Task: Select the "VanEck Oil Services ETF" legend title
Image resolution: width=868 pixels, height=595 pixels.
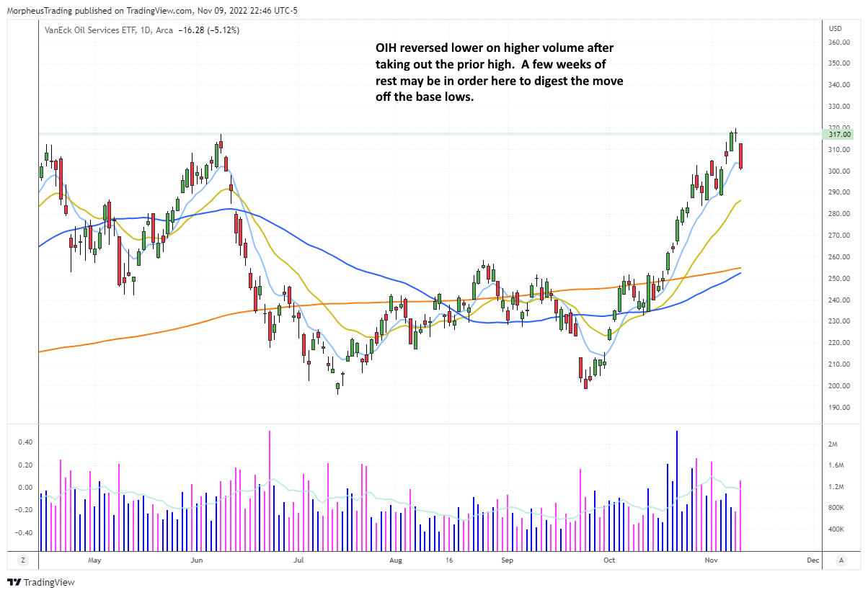Action: point(87,30)
